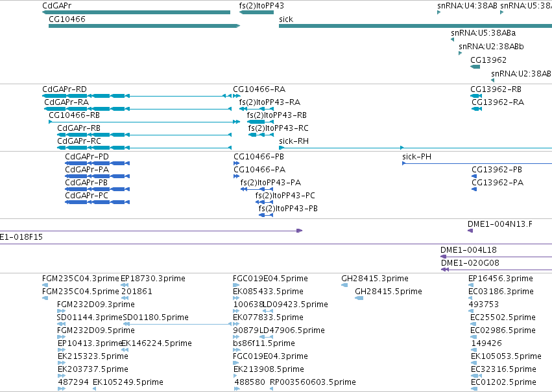Select the DME1-020G08 clone
Screen dimensions: 552x392
(496, 270)
